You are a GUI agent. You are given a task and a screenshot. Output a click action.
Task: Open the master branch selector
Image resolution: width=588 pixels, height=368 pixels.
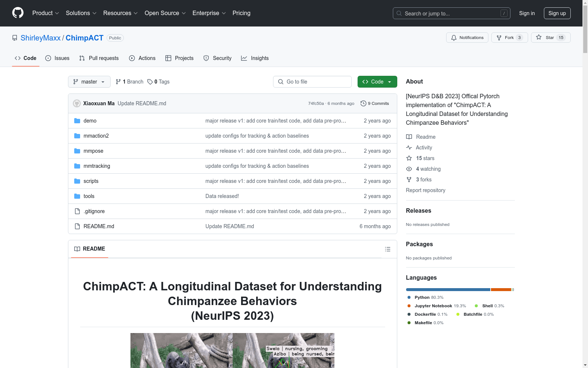(89, 82)
